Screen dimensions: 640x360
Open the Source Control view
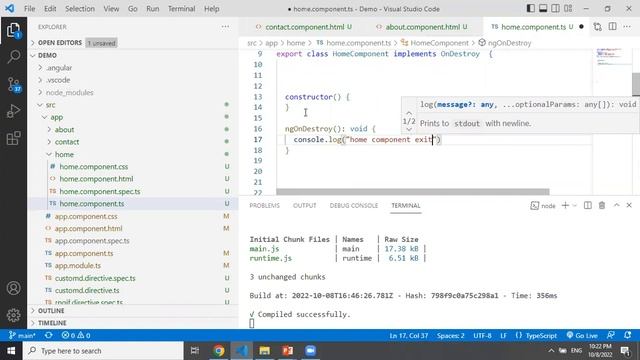[13, 84]
